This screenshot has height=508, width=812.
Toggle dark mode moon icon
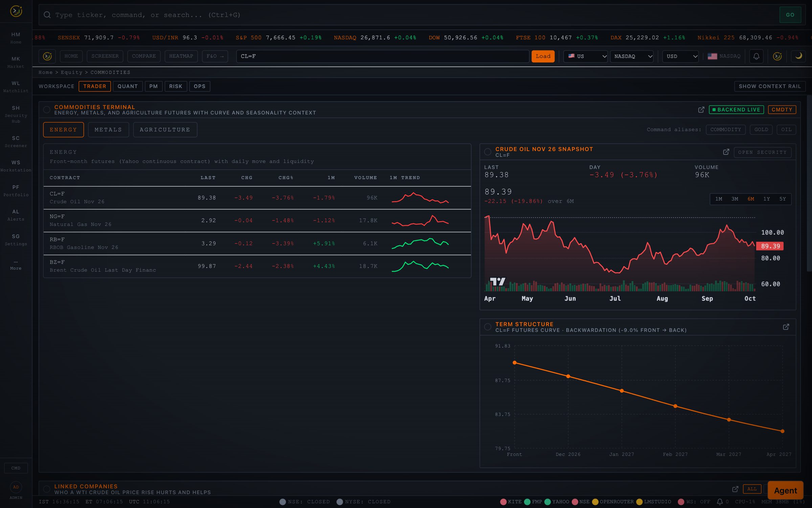tap(798, 56)
